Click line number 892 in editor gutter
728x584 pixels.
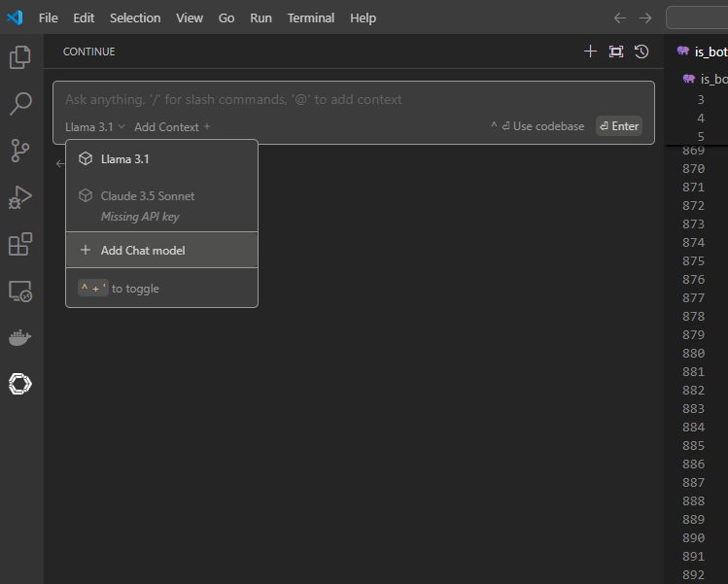pyautogui.click(x=693, y=574)
